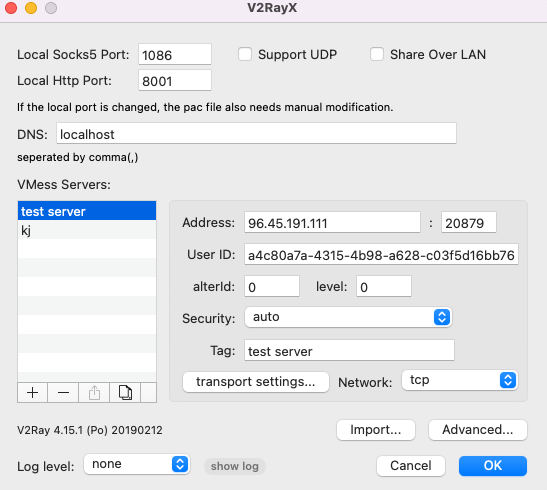Select the test server list entry
This screenshot has width=547, height=490.
click(87, 211)
